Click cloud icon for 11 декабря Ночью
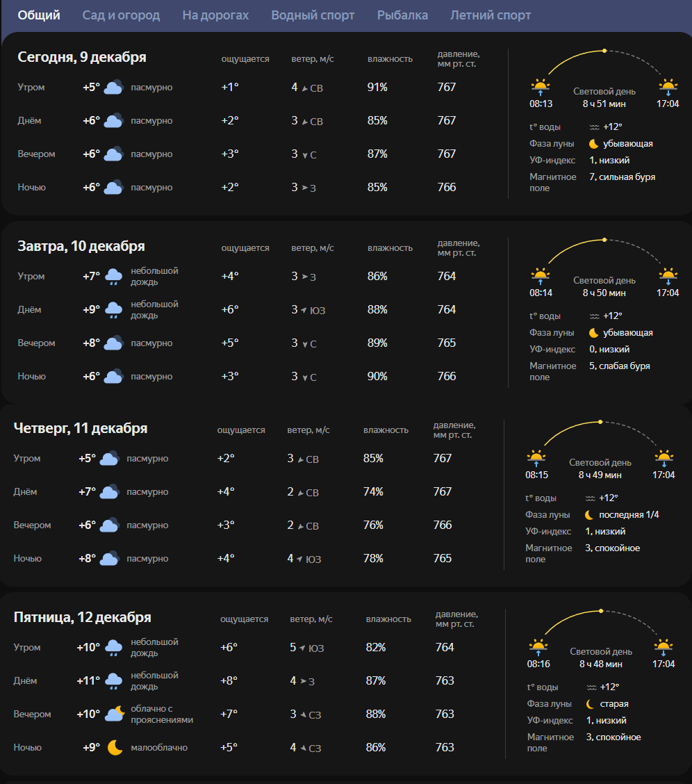 pos(109,559)
